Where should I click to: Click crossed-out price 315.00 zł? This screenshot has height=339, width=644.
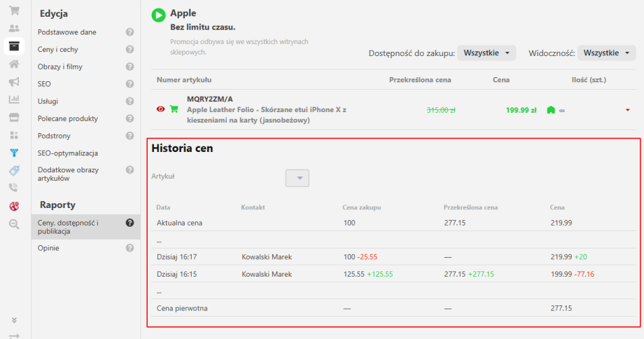pos(441,110)
